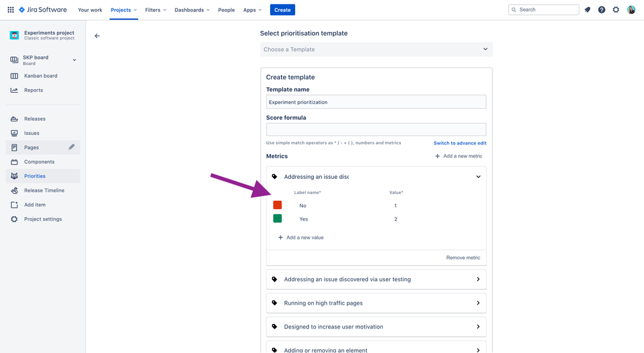Open the help question mark icon
The width and height of the screenshot is (644, 353).
(x=601, y=10)
